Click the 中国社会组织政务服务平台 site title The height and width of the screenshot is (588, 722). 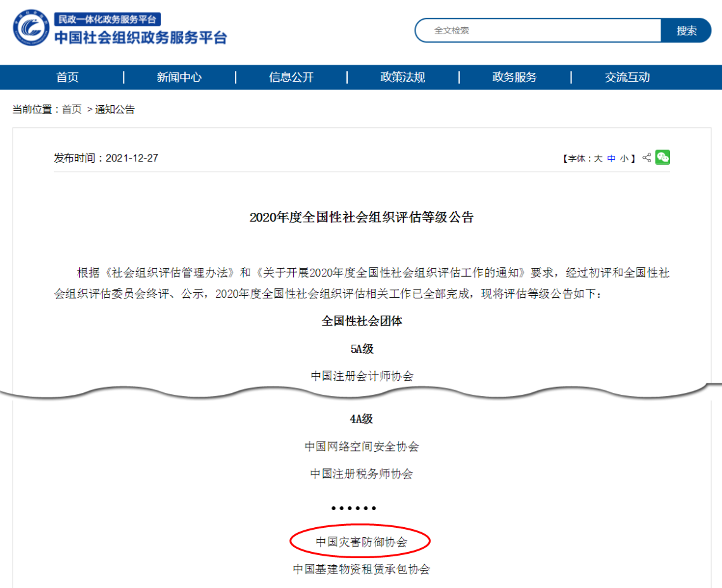[x=141, y=37]
